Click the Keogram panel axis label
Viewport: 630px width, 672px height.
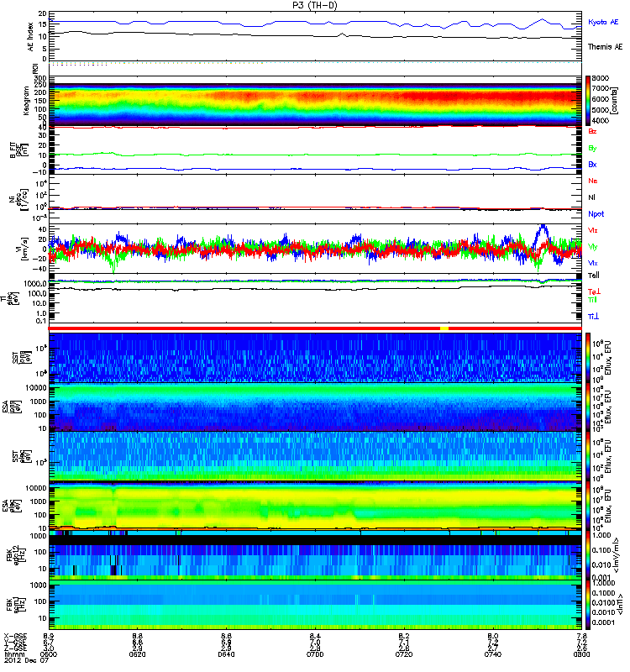click(26, 101)
